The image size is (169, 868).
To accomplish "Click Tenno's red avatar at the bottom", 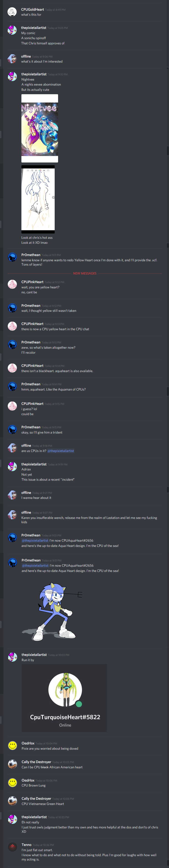I will pyautogui.click(x=13, y=847).
